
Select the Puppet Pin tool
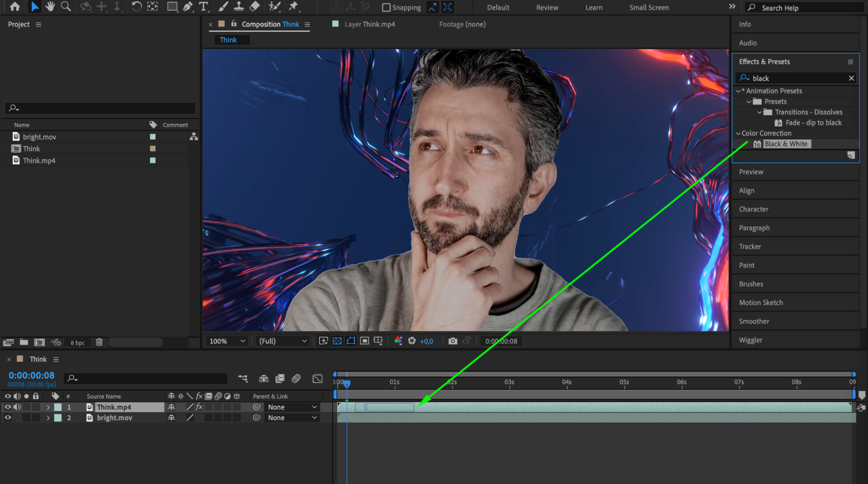click(x=294, y=7)
